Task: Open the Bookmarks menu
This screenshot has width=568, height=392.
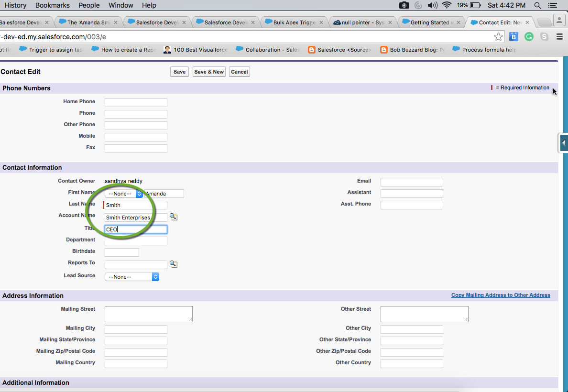Action: pos(53,5)
